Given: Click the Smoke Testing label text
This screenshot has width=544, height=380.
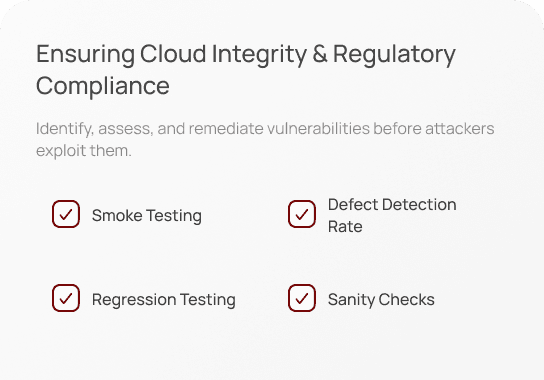Looking at the screenshot, I should coord(147,216).
